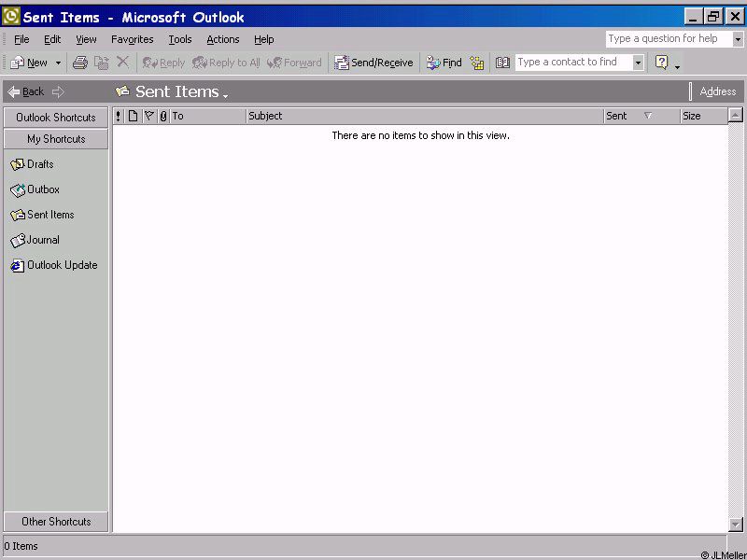Switch to Other Shortcuts group
This screenshot has height=560, width=747.
(x=56, y=522)
